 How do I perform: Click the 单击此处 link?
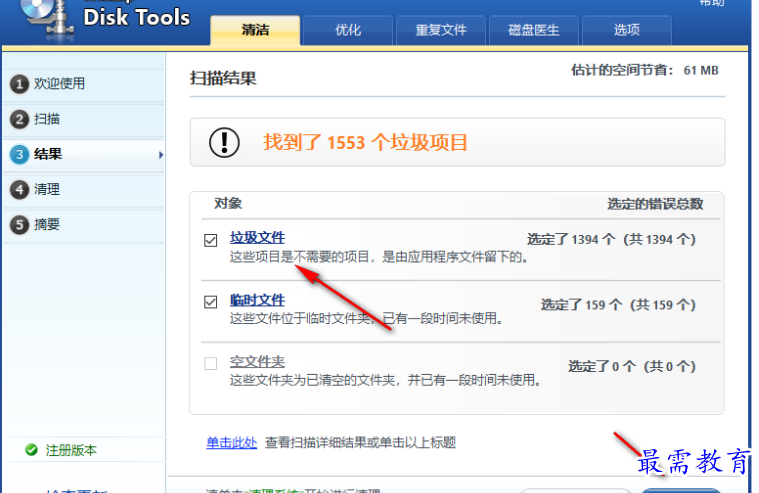click(x=231, y=443)
